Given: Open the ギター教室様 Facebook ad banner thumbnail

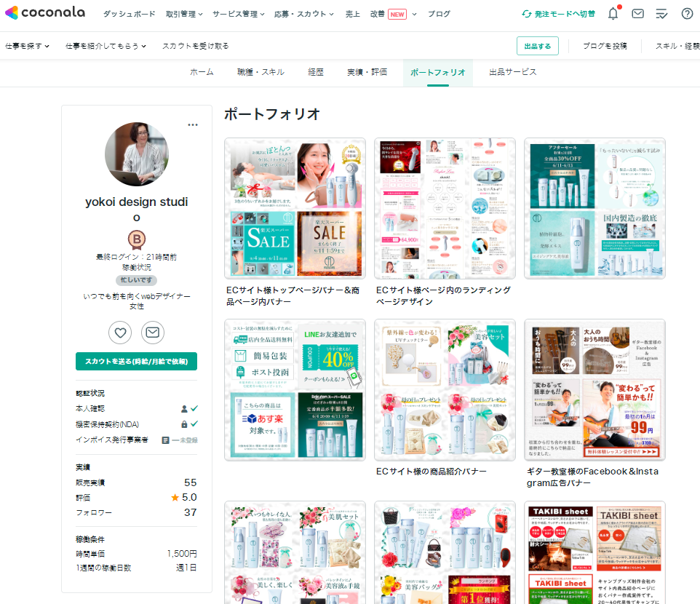Looking at the screenshot, I should coord(594,389).
